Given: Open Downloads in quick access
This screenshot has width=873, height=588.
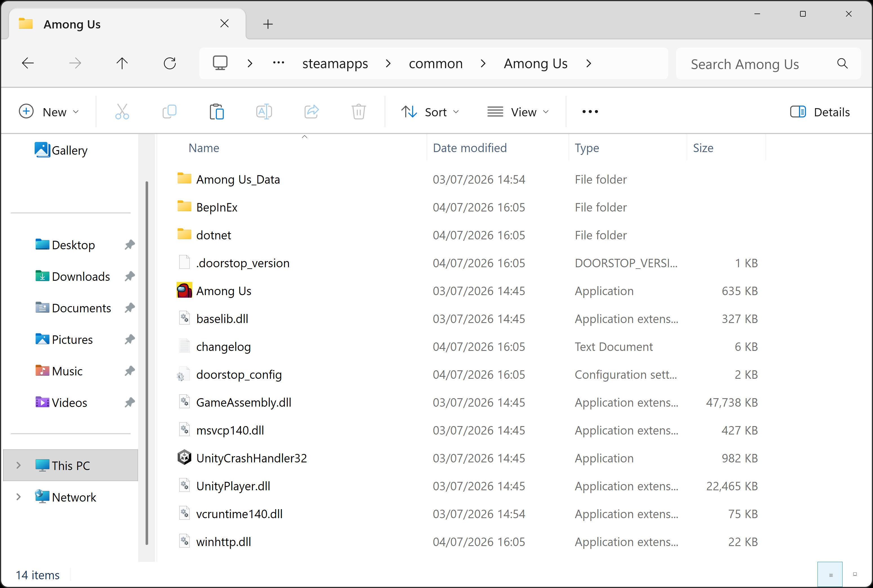Looking at the screenshot, I should pos(73,276).
